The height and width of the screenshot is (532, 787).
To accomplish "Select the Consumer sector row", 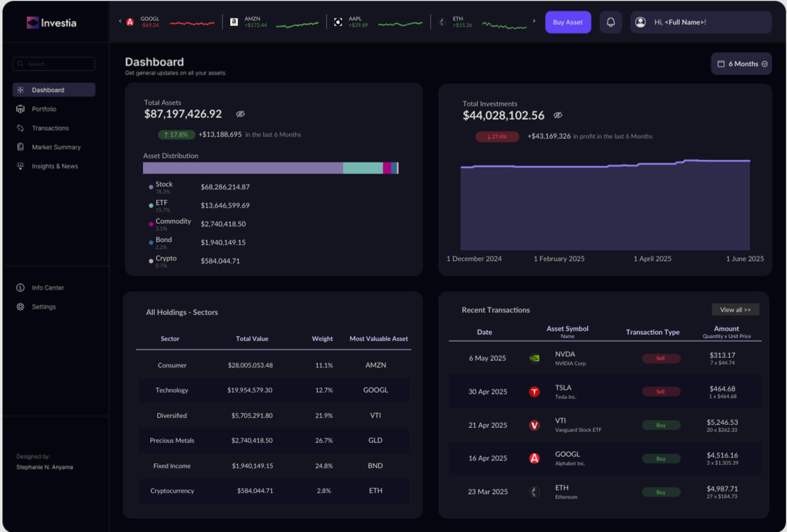I will coord(273,365).
